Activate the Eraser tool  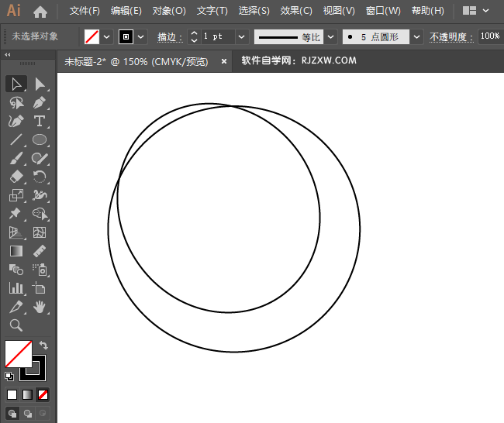(x=16, y=177)
